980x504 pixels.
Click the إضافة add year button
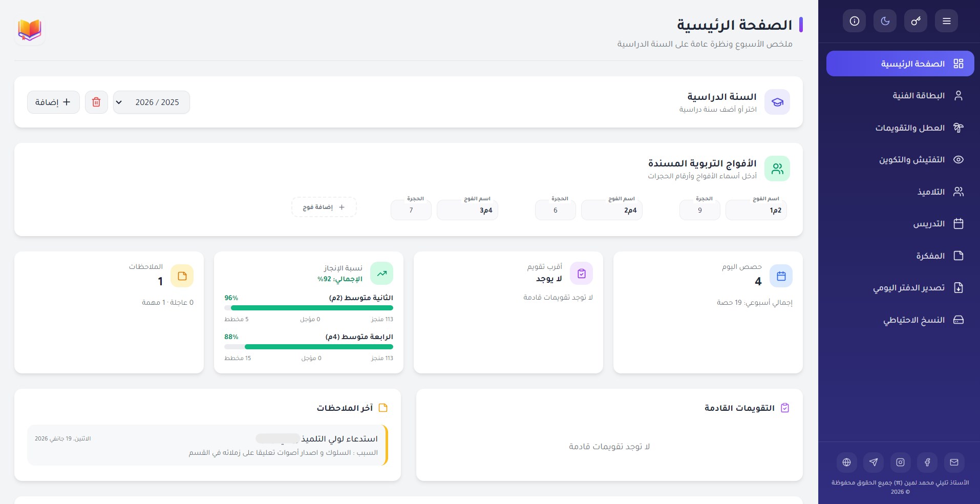(53, 102)
